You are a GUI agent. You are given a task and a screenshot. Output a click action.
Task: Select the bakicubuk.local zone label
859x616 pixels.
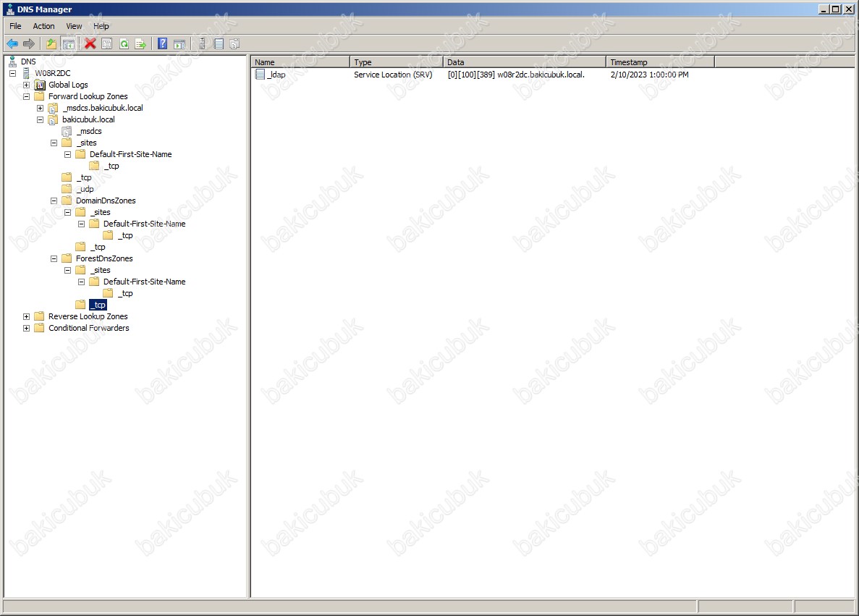coord(88,119)
